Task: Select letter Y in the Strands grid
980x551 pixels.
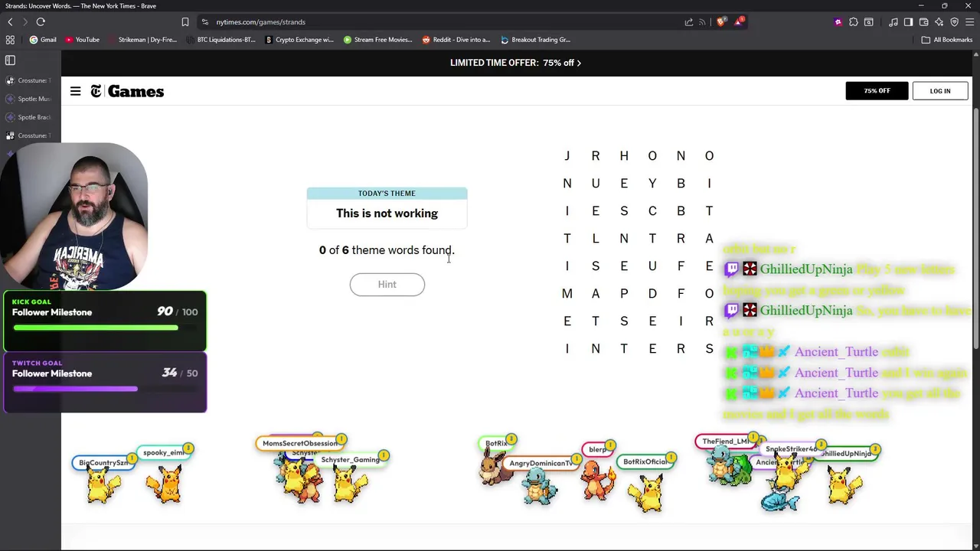Action: click(x=652, y=184)
